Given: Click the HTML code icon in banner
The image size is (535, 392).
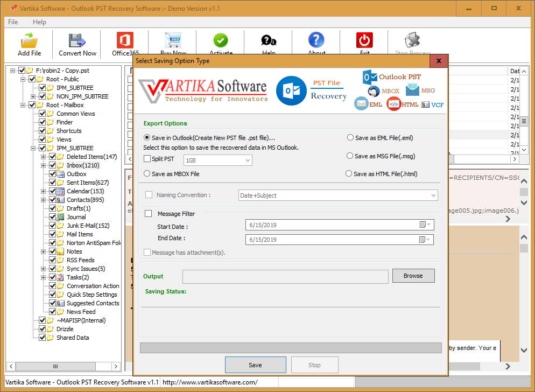Looking at the screenshot, I should click(393, 104).
